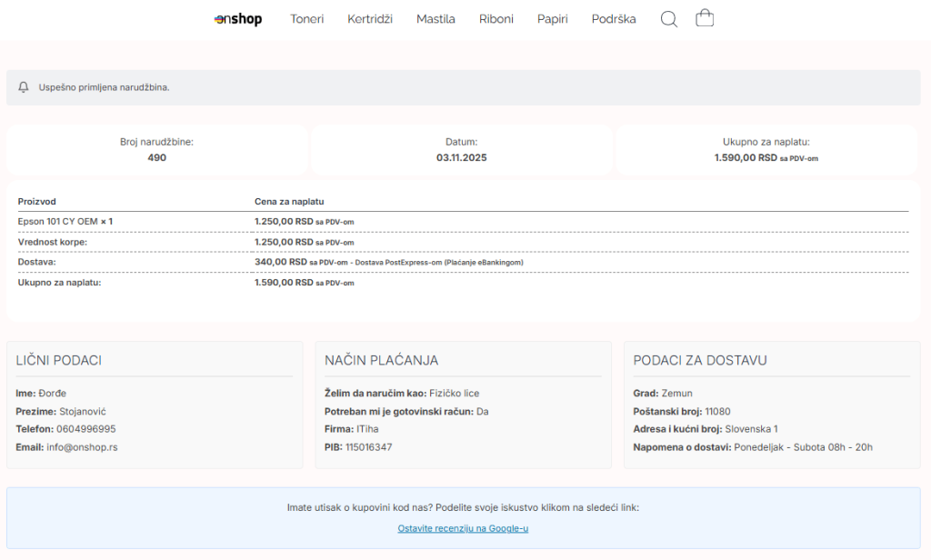This screenshot has width=931, height=560.
Task: Click the PIB number 115016347
Action: (x=368, y=447)
